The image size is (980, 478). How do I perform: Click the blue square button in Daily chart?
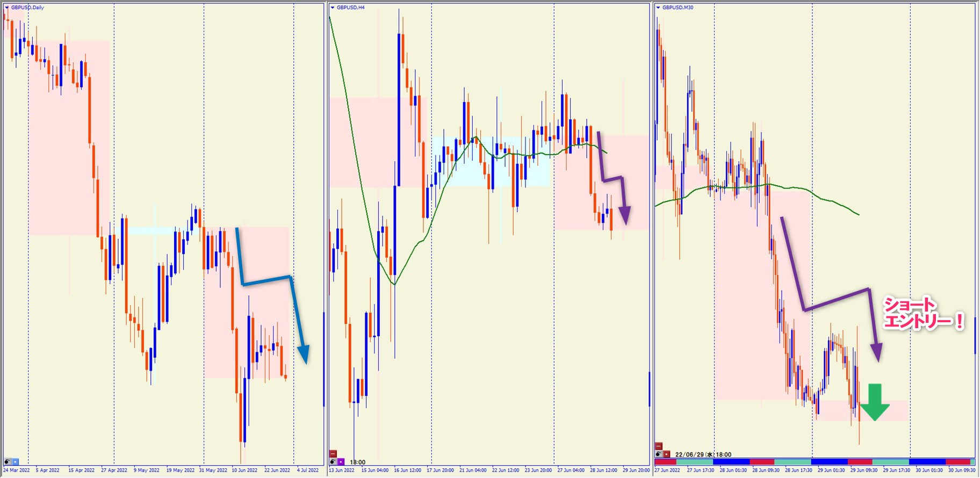pyautogui.click(x=15, y=461)
